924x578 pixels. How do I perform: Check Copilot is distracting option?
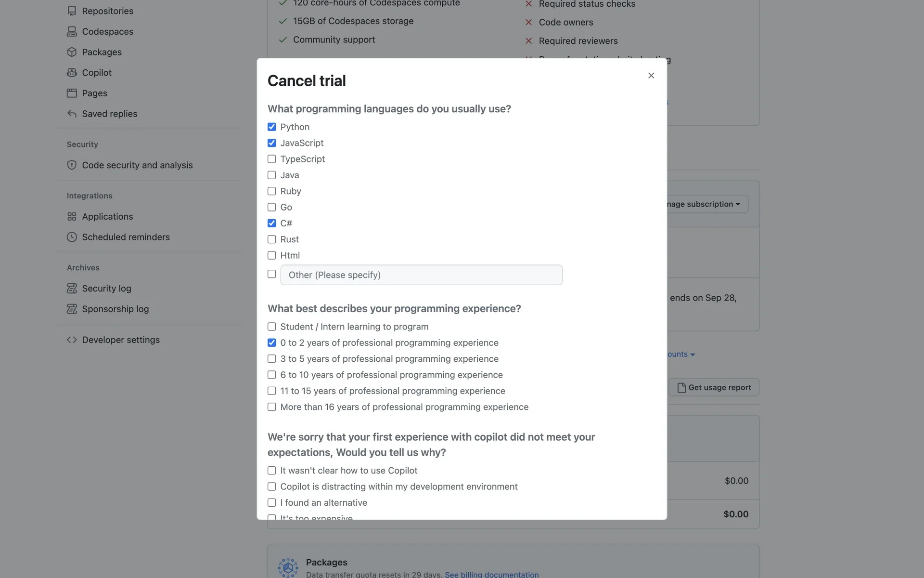272,486
